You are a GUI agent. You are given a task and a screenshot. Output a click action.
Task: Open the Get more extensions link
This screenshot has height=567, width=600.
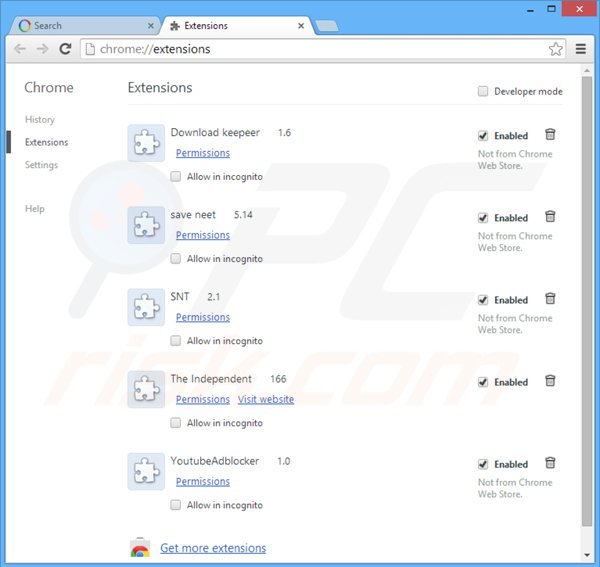(x=213, y=548)
